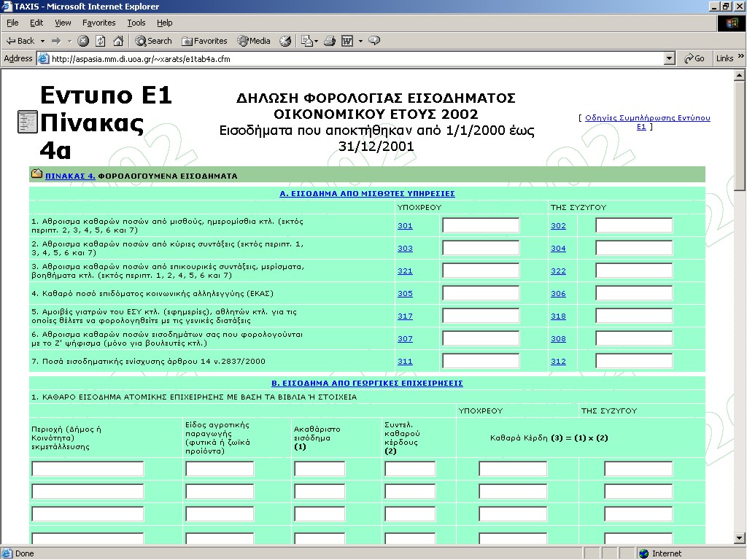Open the Back history dropdown arrow
The width and height of the screenshot is (747, 560).
tap(42, 41)
